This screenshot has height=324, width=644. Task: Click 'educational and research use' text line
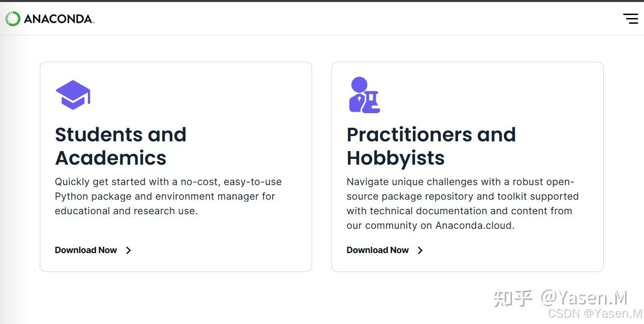tap(126, 211)
